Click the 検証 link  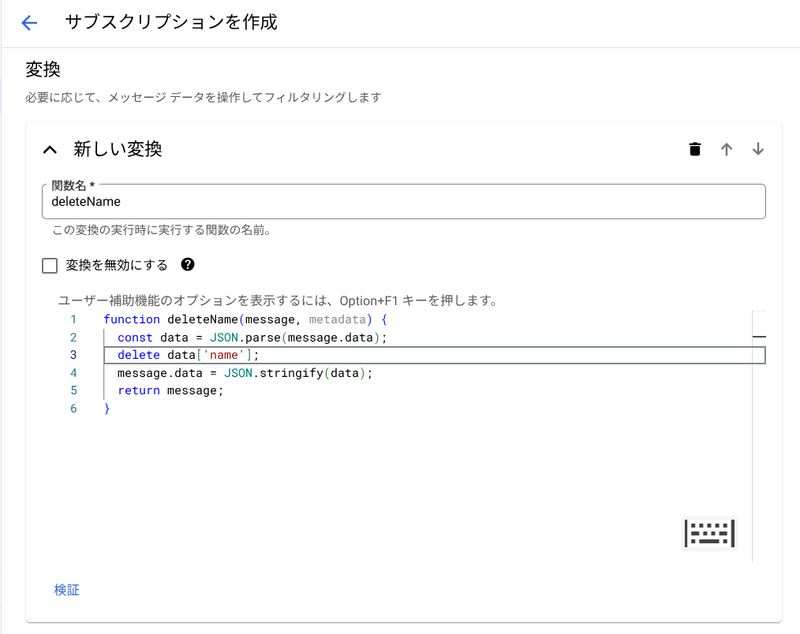67,590
